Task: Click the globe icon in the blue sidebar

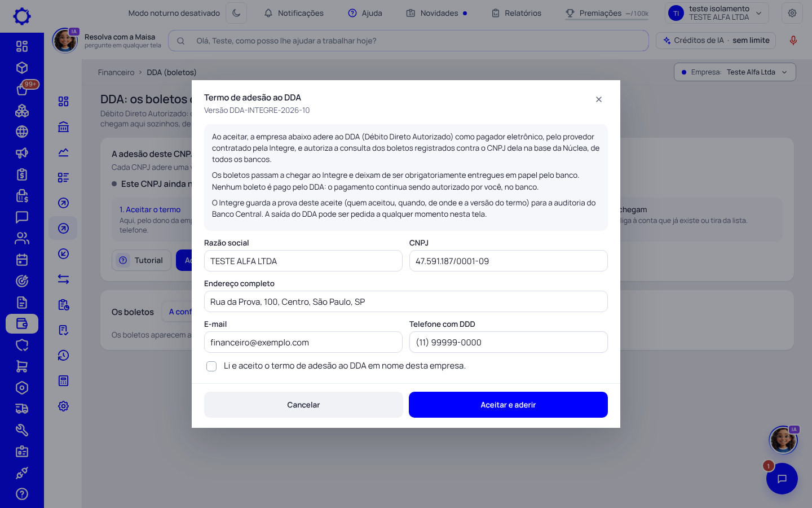Action: (22, 132)
